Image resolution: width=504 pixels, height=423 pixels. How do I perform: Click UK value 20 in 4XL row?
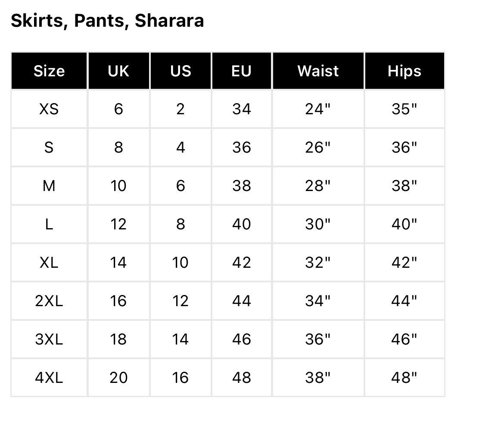click(x=118, y=378)
